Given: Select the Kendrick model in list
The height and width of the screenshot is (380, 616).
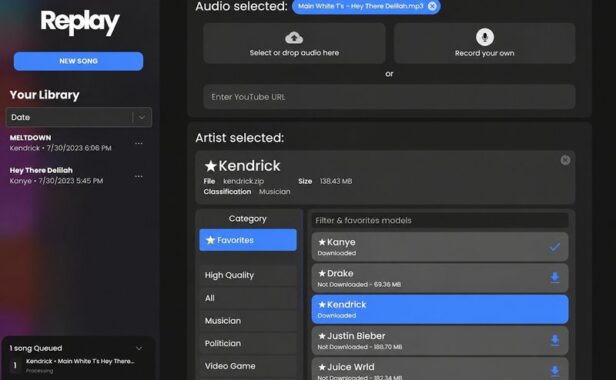Looking at the screenshot, I should [440, 309].
